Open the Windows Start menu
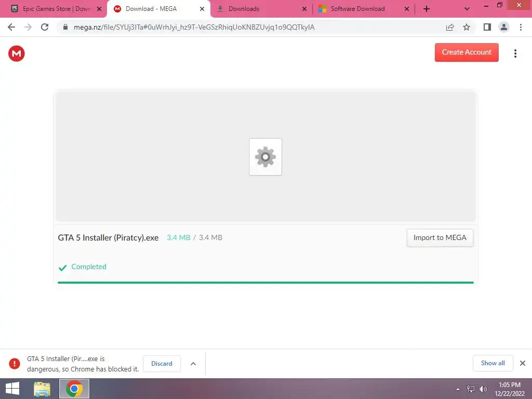 [12, 389]
